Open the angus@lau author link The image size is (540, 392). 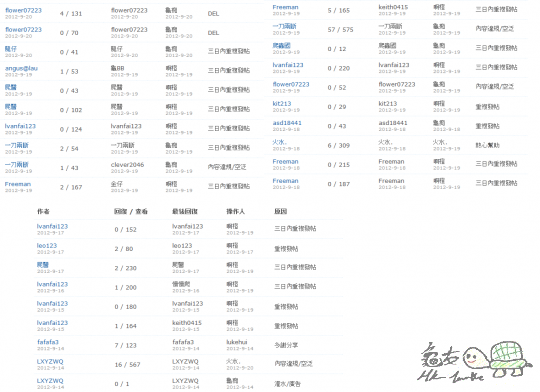[x=21, y=68]
